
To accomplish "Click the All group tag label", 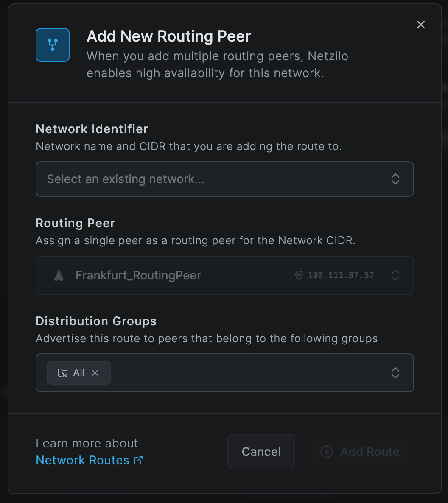I will point(78,373).
